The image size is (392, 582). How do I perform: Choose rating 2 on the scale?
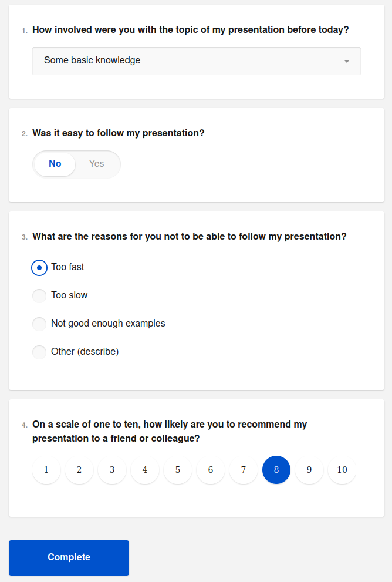tap(79, 470)
